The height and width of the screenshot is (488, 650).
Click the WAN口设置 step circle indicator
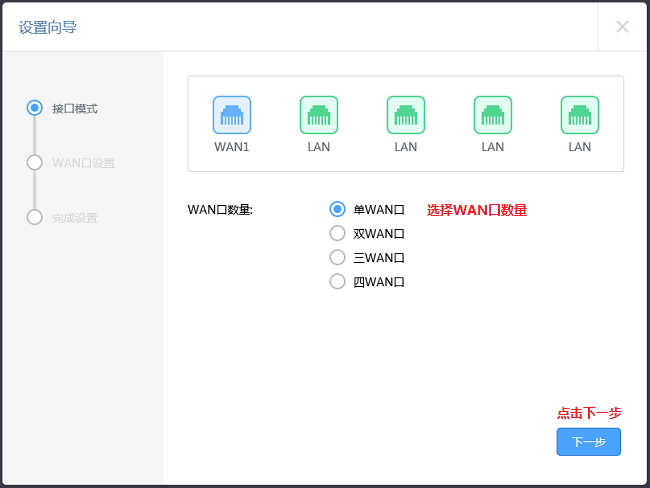click(x=34, y=163)
